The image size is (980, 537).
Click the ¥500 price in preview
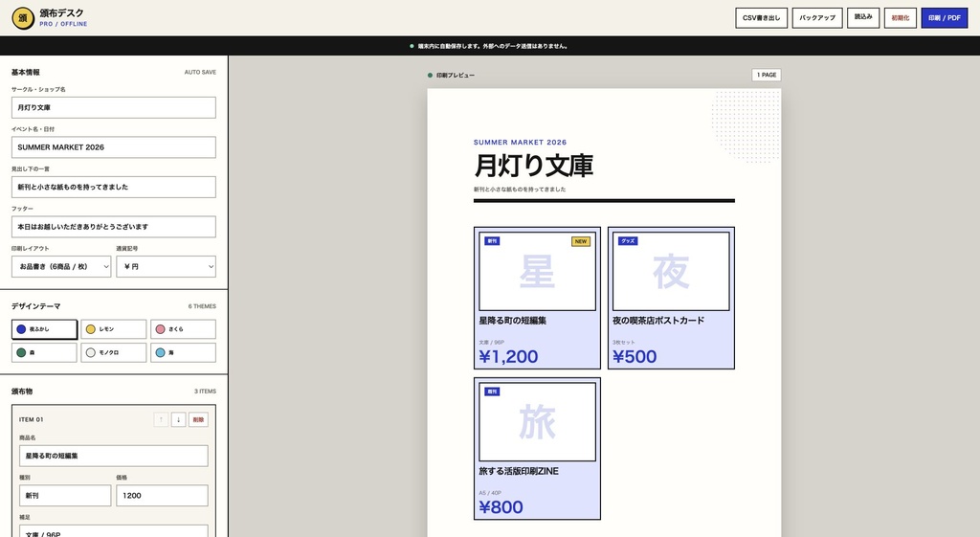635,356
